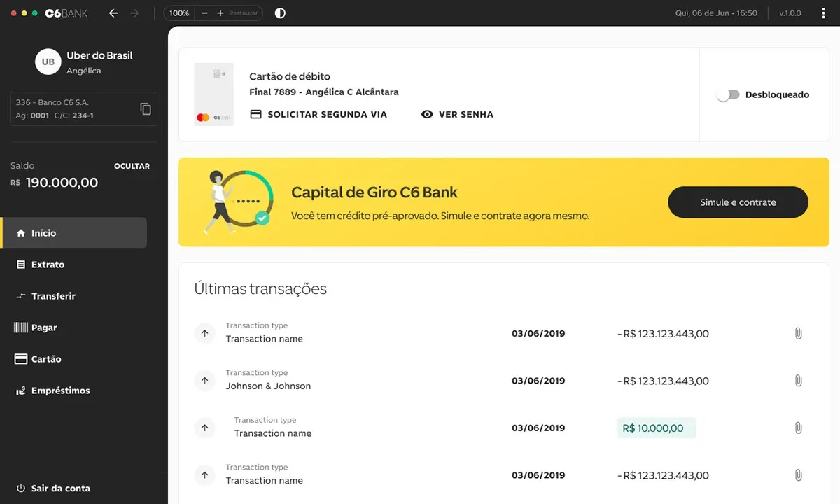Toggle contrast mode icon in title bar
This screenshot has width=840, height=504.
(280, 13)
